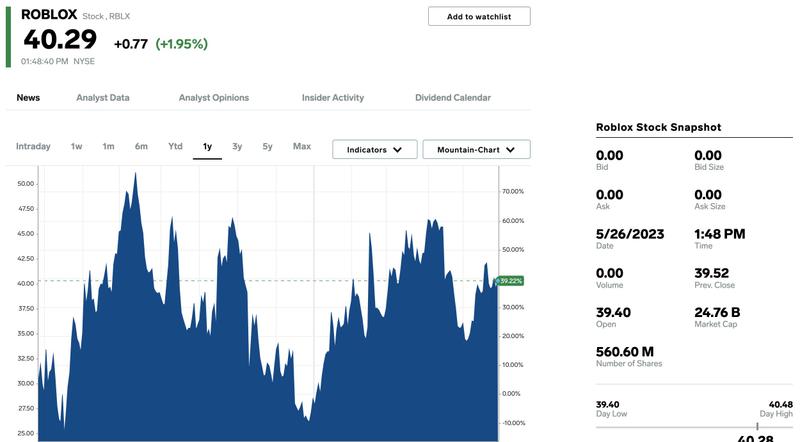Click the day range slider marker
The height and width of the screenshot is (442, 800).
[x=757, y=426]
